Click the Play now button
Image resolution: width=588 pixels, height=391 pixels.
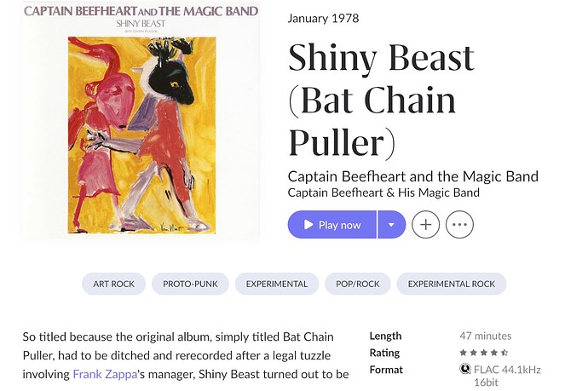(x=331, y=225)
